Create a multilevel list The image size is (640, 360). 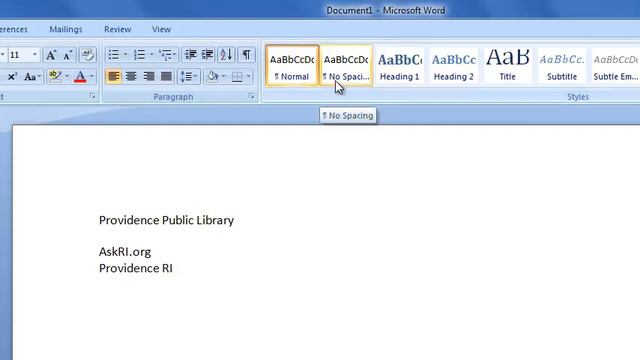[x=168, y=55]
